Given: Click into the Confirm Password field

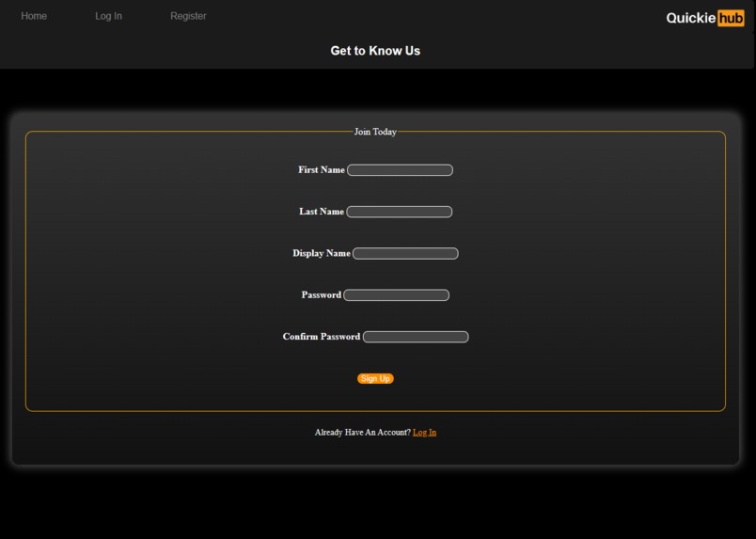Looking at the screenshot, I should coord(416,337).
